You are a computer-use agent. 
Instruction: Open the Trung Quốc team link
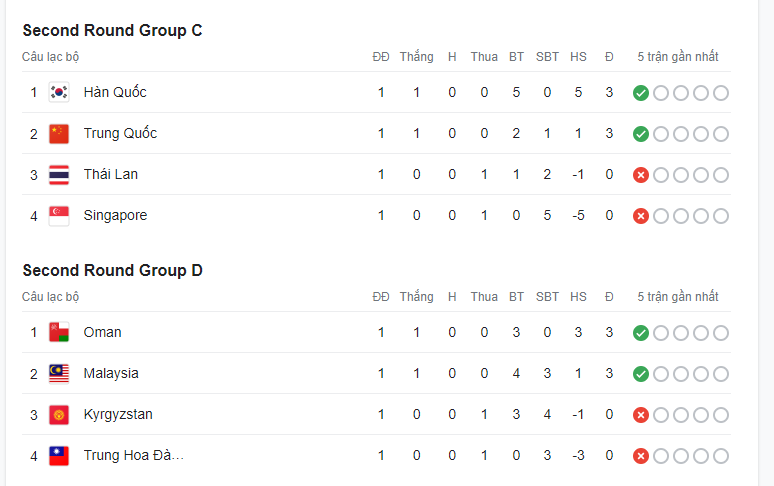tap(120, 134)
